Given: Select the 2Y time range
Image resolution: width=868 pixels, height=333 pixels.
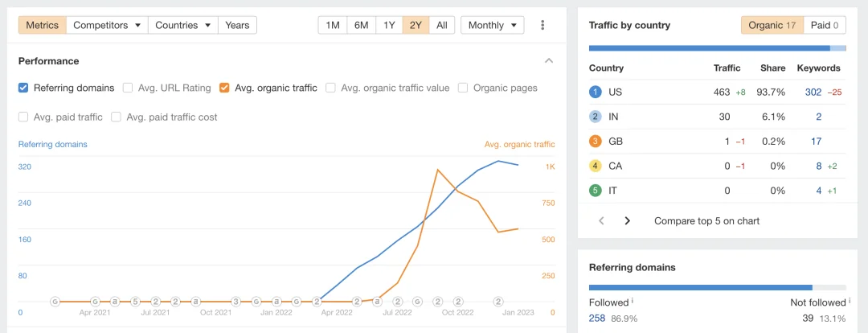Looking at the screenshot, I should coord(416,25).
